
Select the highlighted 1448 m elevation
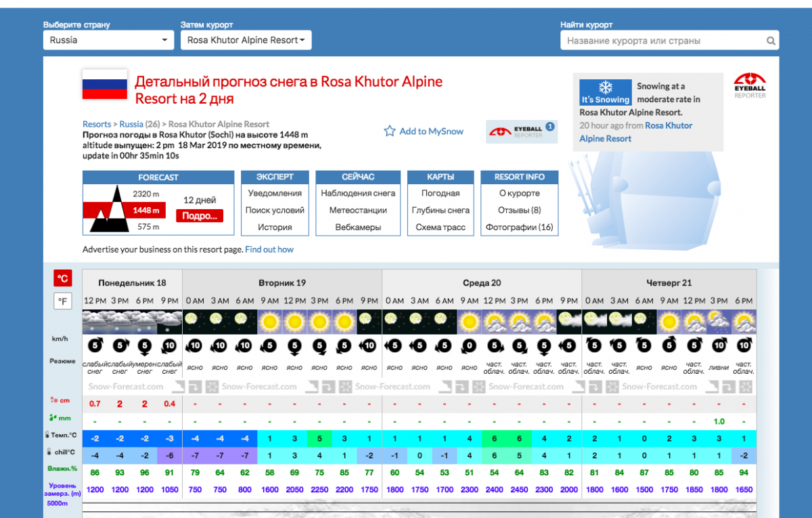coord(146,211)
